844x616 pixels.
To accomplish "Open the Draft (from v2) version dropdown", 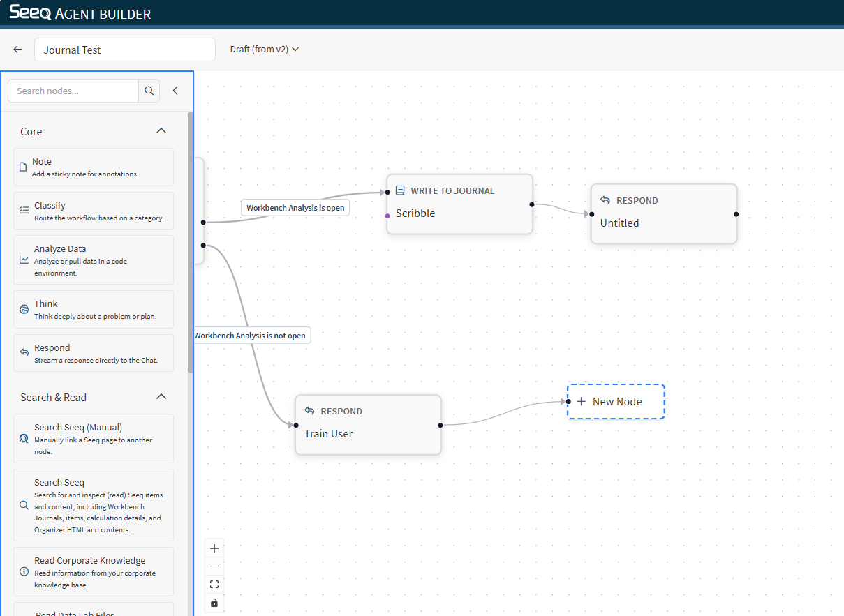I will 265,50.
